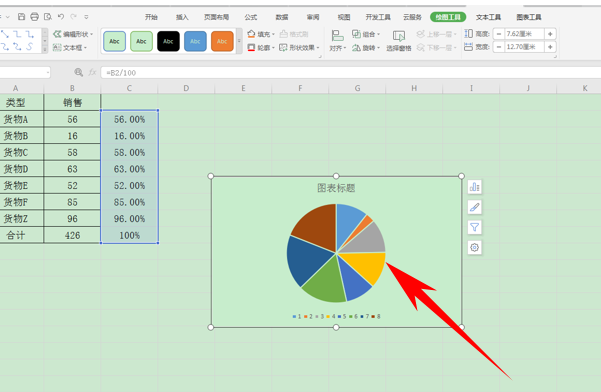This screenshot has width=601, height=392.
Task: Increase the 高度 height value
Action: 550,34
